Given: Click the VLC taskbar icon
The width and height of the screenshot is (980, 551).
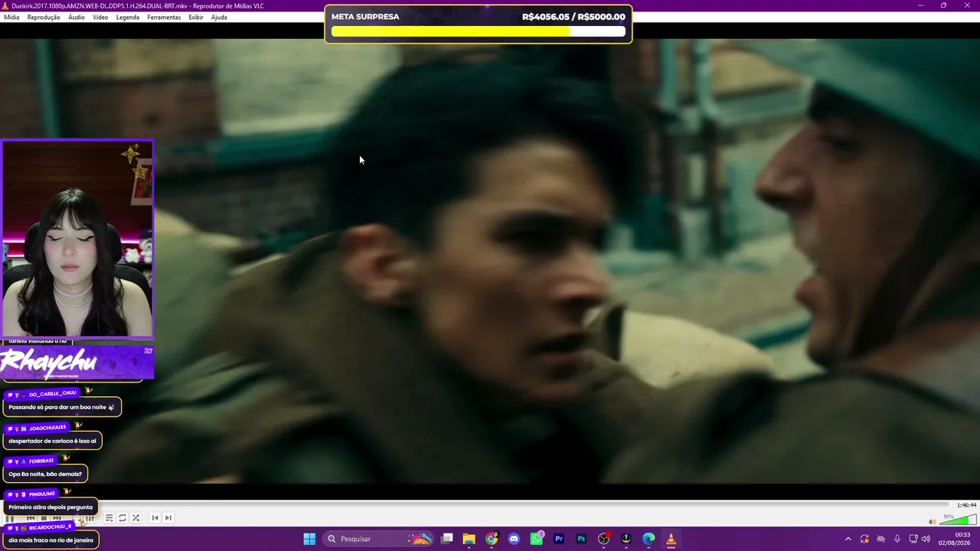Looking at the screenshot, I should (x=671, y=539).
